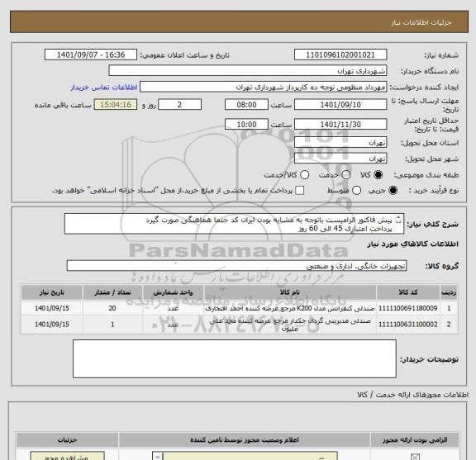Select the کالا category radio button
The image size is (476, 460).
pyautogui.click(x=378, y=175)
